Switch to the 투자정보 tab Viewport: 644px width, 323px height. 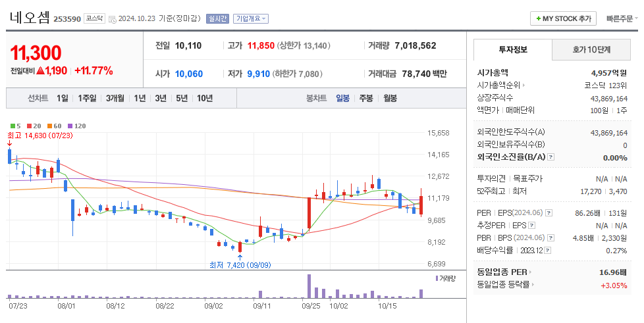pos(512,49)
